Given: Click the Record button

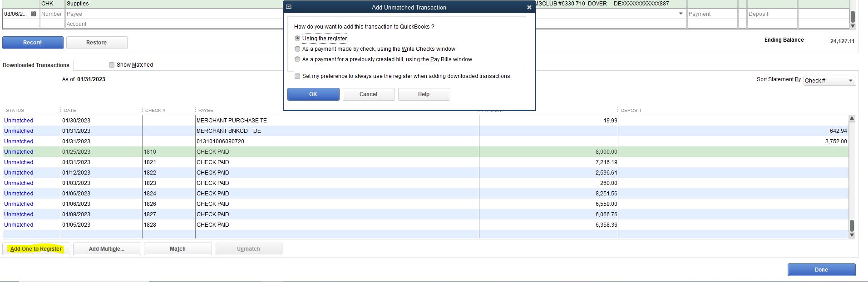Looking at the screenshot, I should [x=33, y=43].
